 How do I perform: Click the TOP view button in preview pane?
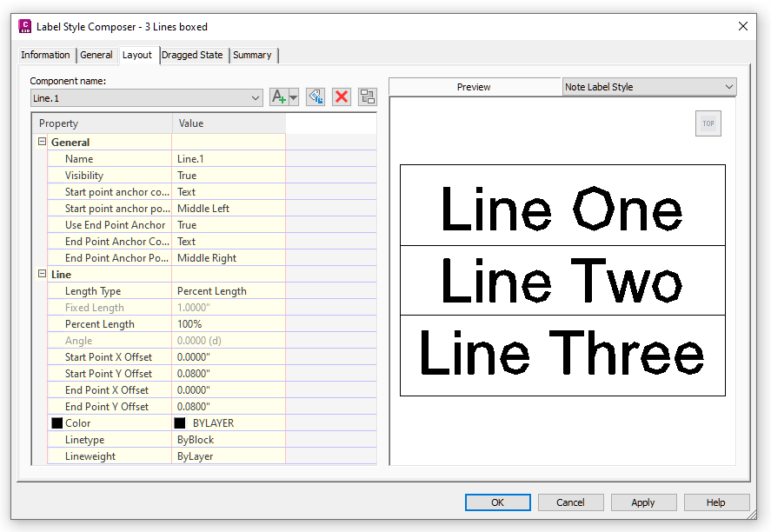(x=708, y=123)
